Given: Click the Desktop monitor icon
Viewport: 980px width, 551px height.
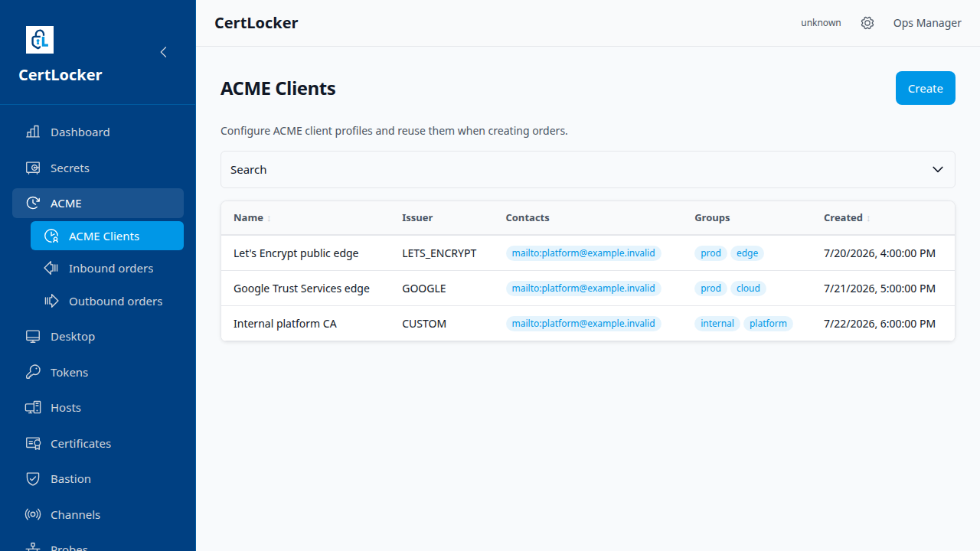Looking at the screenshot, I should point(33,336).
